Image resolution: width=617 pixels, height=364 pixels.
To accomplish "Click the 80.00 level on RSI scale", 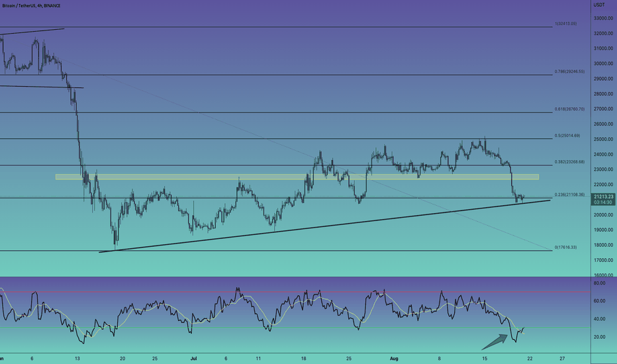I will click(x=599, y=283).
